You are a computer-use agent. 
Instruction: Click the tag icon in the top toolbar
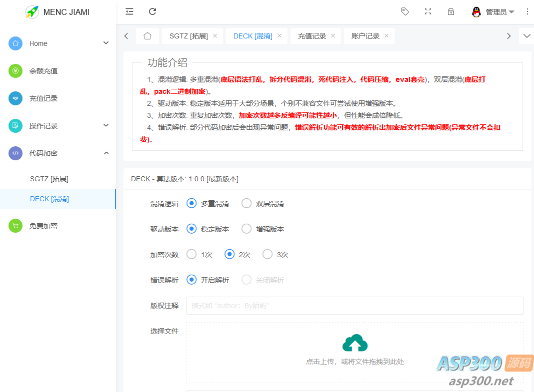(x=405, y=11)
